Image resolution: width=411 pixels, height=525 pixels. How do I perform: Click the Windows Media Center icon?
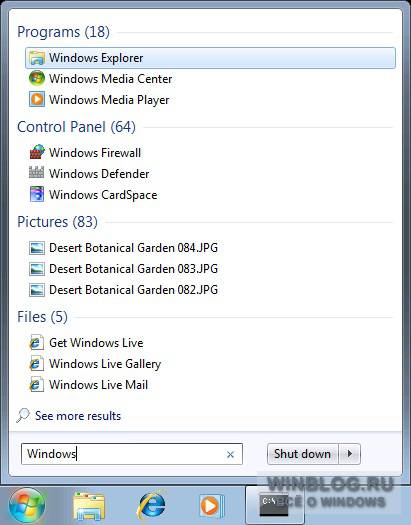pos(37,79)
